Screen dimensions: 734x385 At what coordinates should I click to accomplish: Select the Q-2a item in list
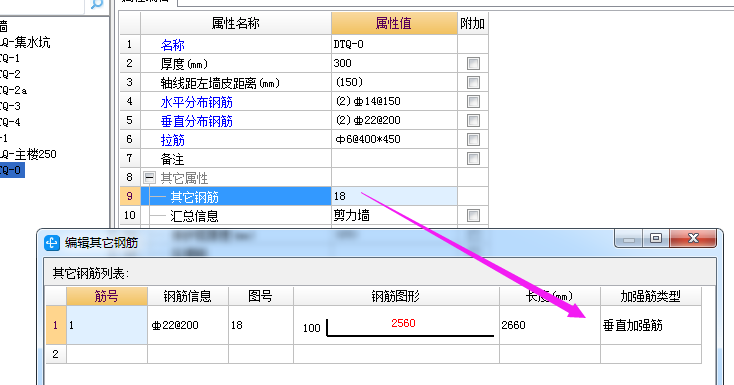pyautogui.click(x=14, y=90)
